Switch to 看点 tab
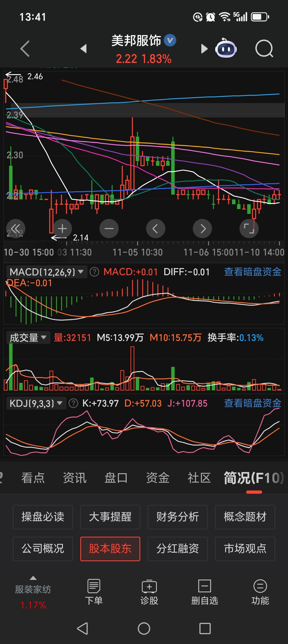This screenshot has width=288, height=644. (33, 478)
